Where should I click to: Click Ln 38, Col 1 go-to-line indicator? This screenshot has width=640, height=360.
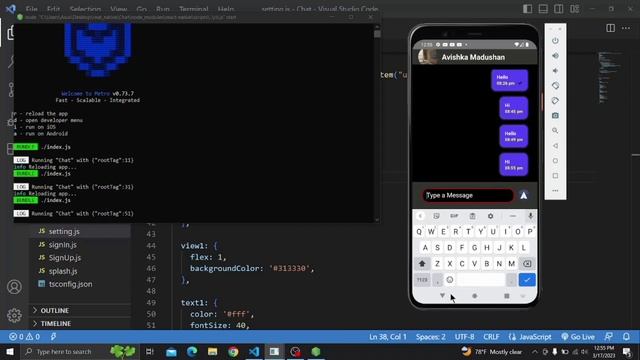[x=388, y=337]
